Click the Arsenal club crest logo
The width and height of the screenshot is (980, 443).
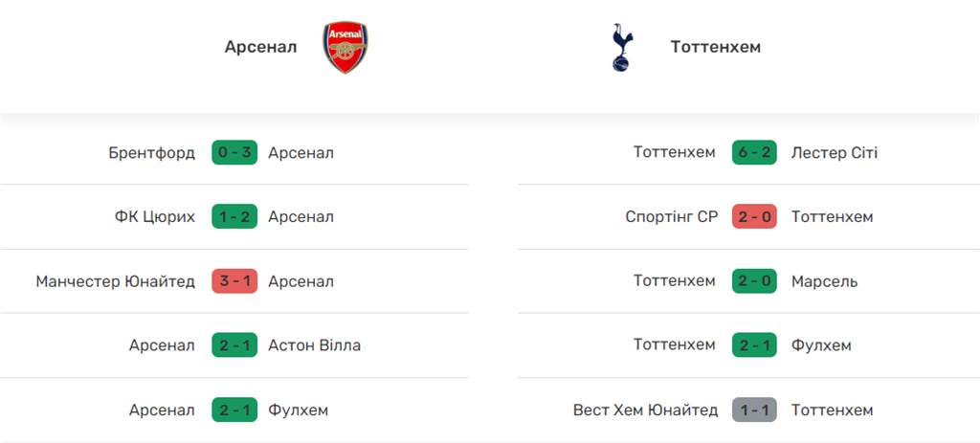(x=346, y=47)
